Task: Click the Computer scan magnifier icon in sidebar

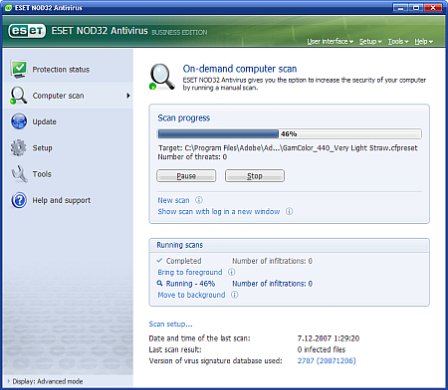Action: (x=18, y=96)
